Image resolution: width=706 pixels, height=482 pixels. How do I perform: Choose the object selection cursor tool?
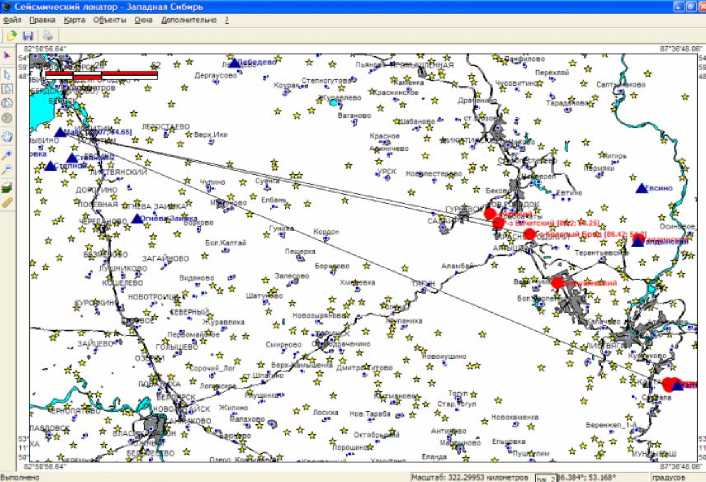tap(7, 74)
